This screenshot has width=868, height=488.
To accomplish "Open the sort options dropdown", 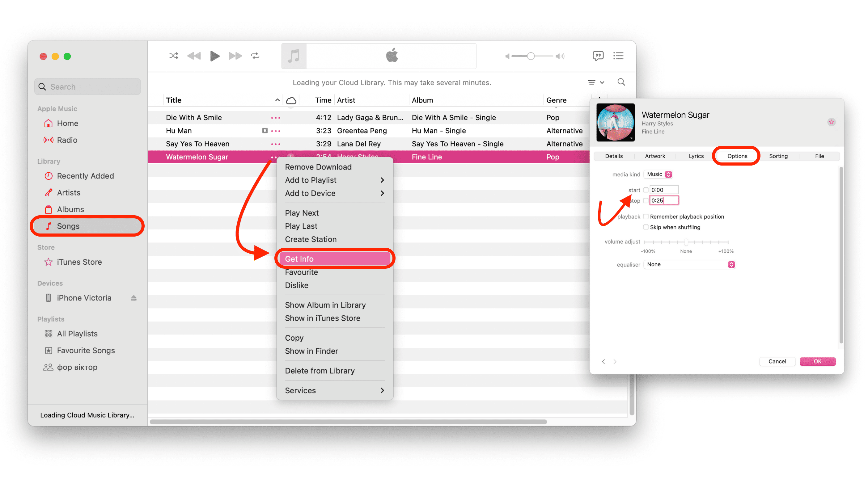I will point(596,82).
